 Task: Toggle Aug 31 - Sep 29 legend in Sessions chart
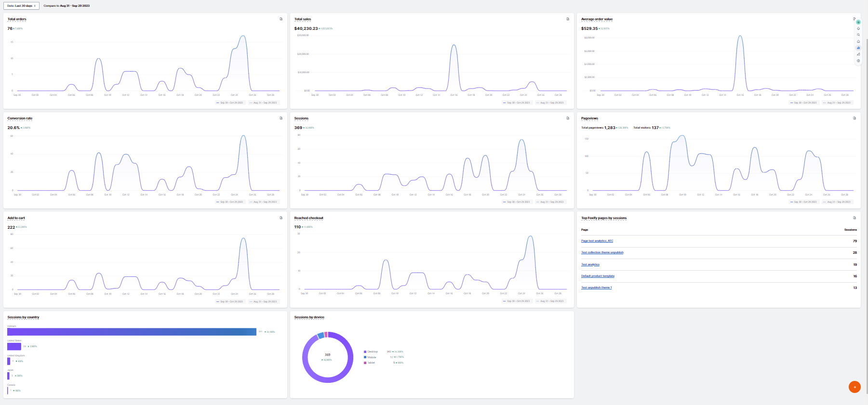click(550, 202)
